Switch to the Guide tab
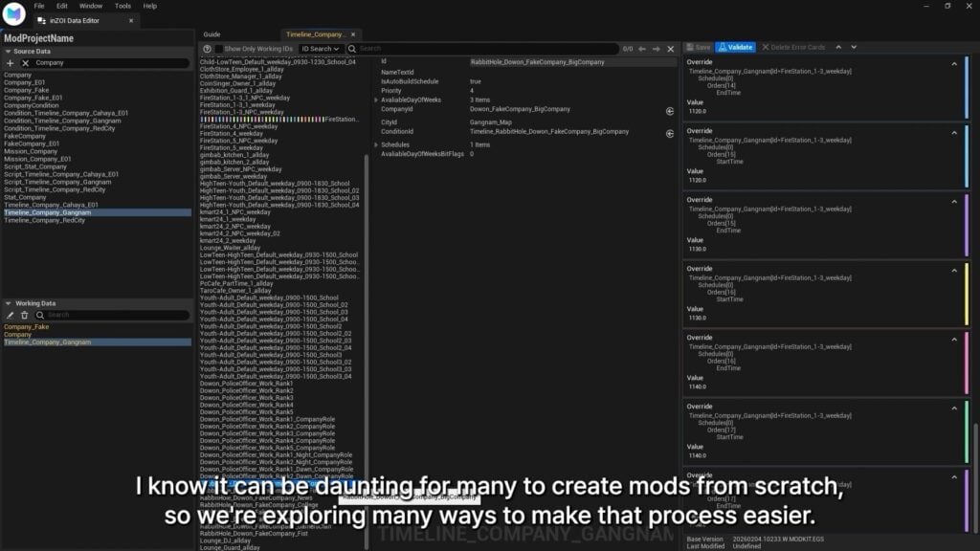Viewport: 980px width, 551px height. click(212, 34)
